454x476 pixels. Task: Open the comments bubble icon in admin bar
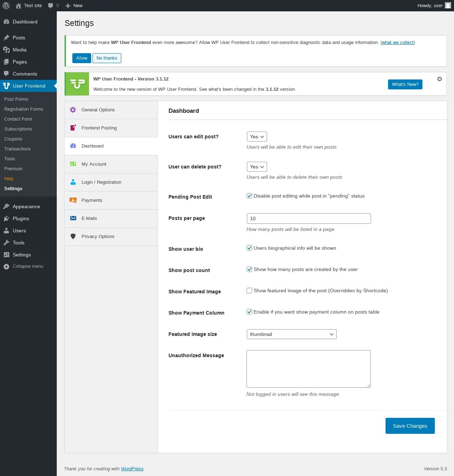(50, 6)
